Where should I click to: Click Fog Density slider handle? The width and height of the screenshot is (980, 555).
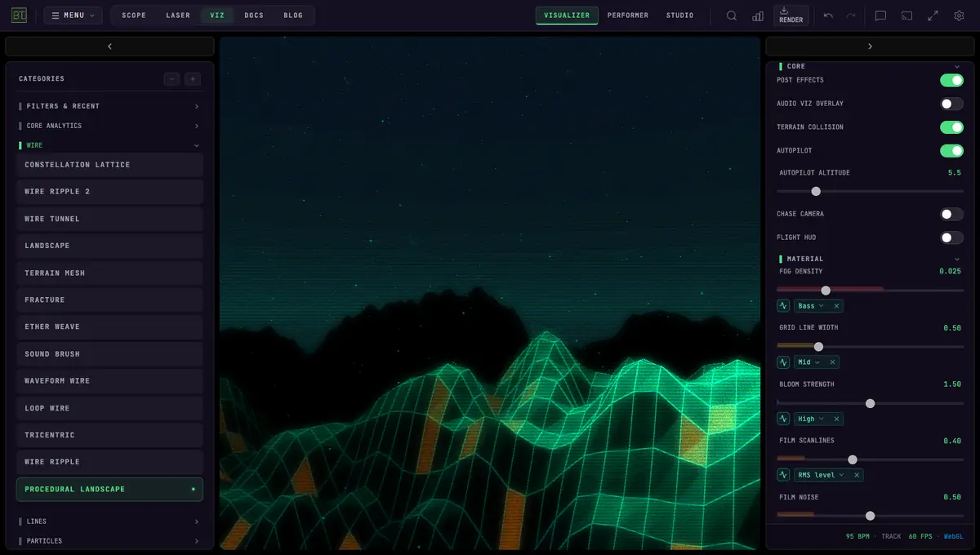pos(826,291)
